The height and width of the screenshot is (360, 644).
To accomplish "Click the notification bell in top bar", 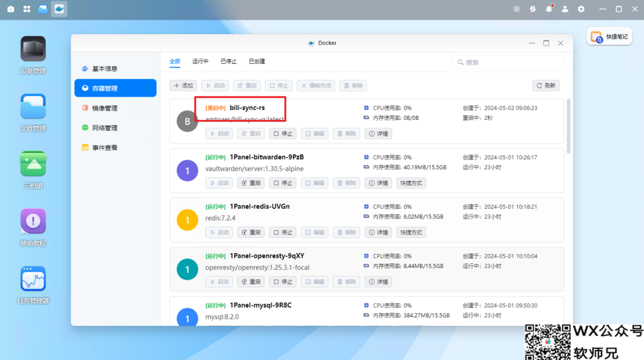I will [x=549, y=9].
